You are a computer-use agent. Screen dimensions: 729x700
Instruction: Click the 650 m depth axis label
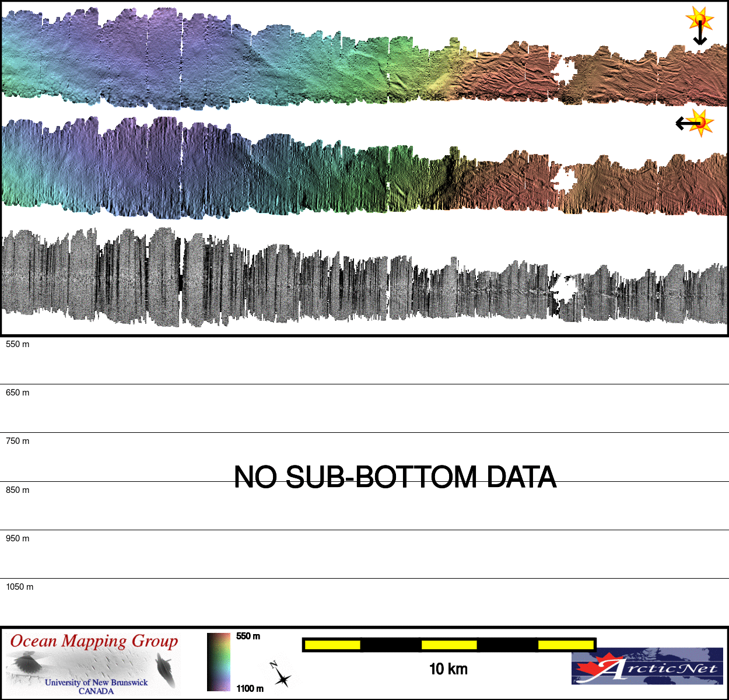point(17,393)
